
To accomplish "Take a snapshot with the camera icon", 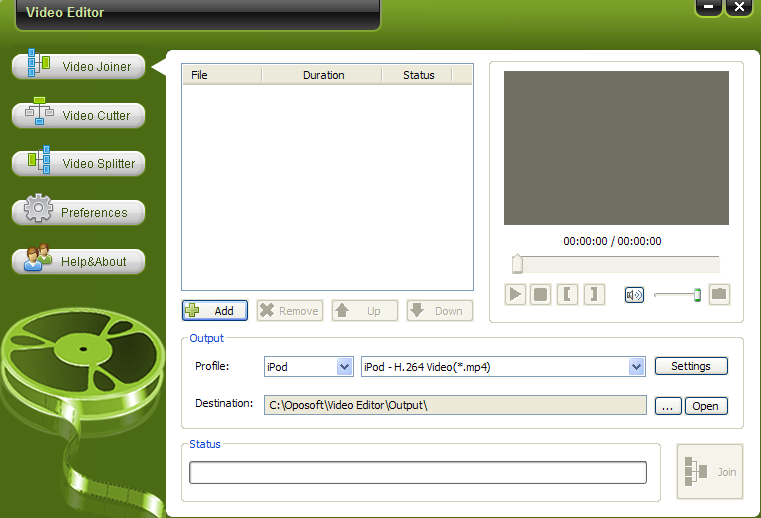I will coord(719,294).
